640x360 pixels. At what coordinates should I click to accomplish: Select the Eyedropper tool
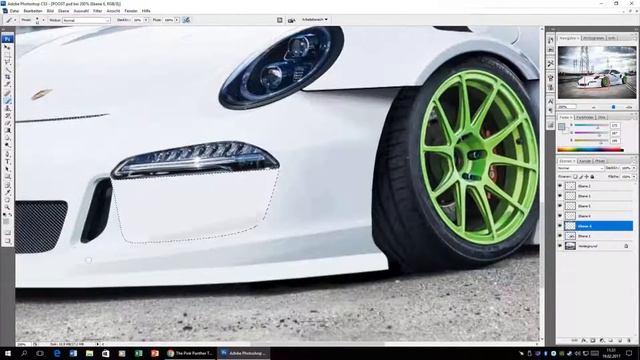7,192
